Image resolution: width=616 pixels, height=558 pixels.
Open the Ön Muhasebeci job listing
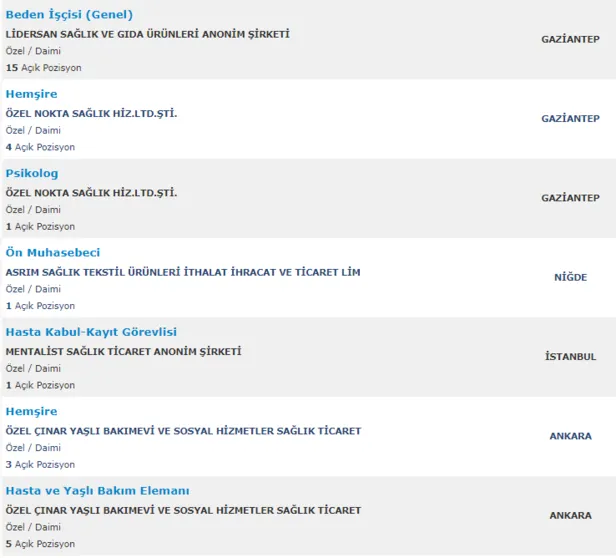click(53, 253)
